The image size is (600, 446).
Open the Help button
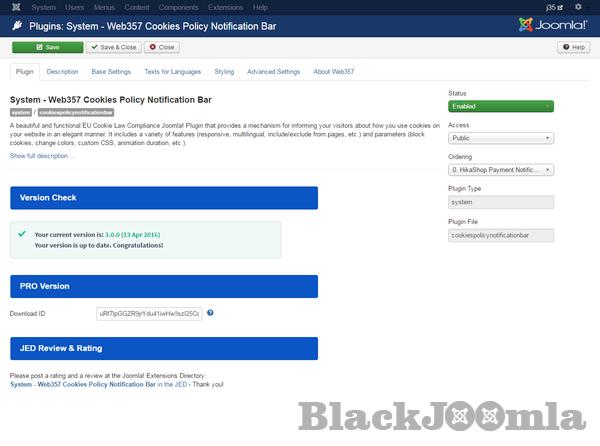[x=574, y=47]
